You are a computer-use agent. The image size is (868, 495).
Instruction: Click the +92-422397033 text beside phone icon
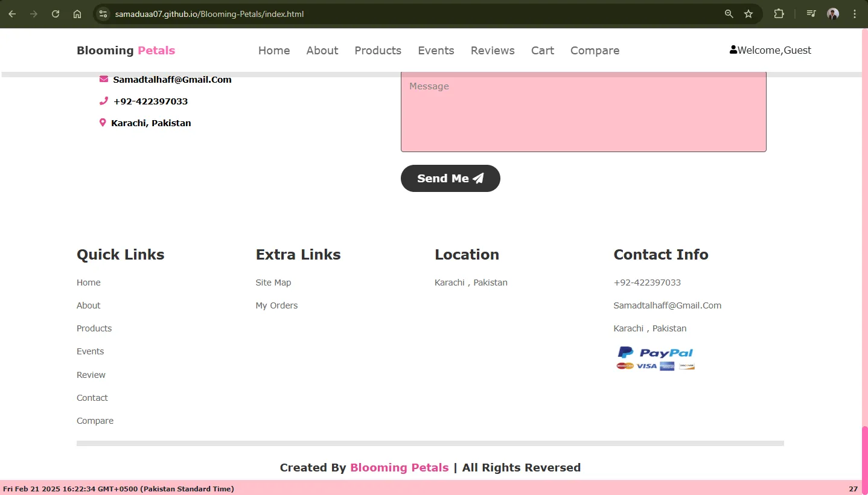coord(150,101)
